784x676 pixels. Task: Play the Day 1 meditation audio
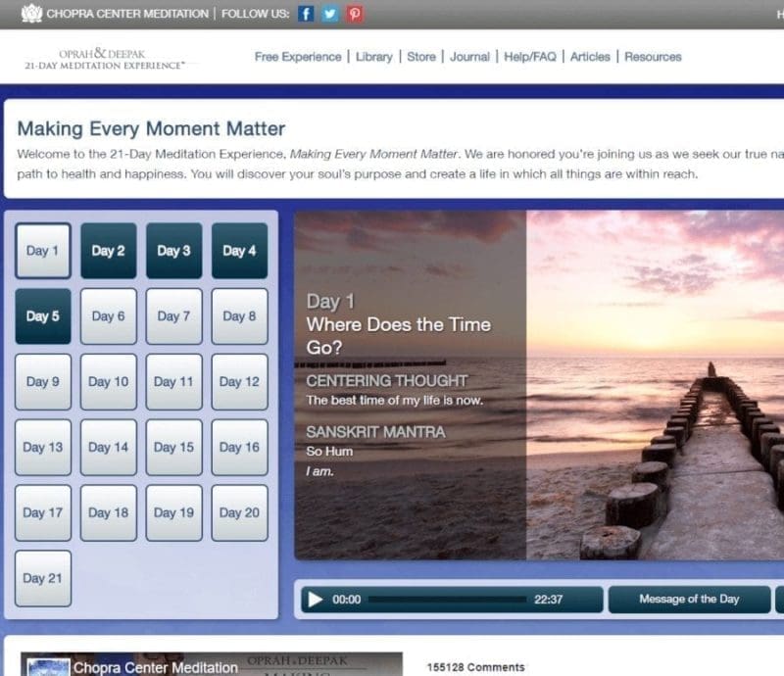(x=315, y=599)
